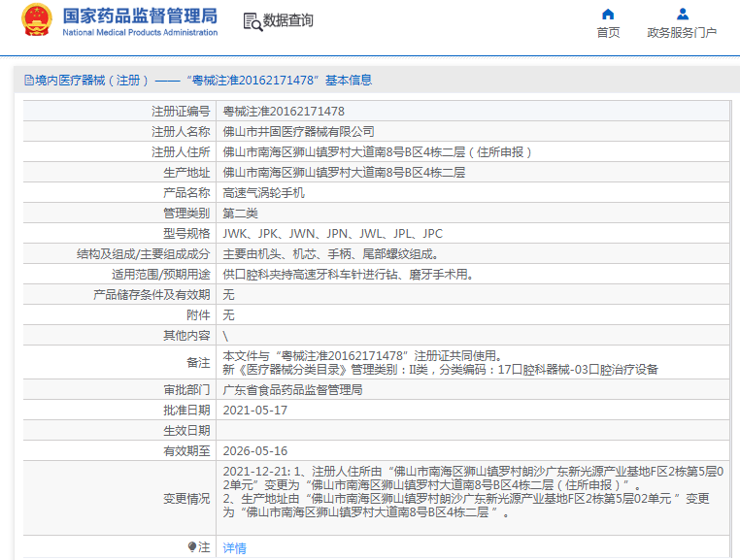
Task: Click the 产品名称 row label
Action: point(186,192)
